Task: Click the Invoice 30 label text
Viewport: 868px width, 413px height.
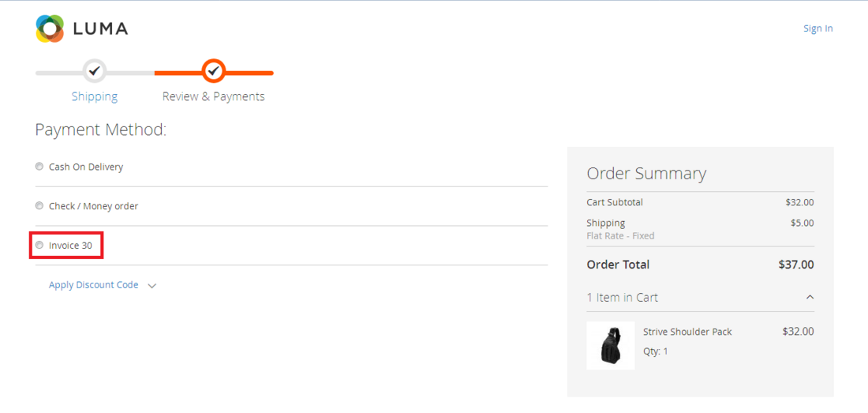Action: point(70,246)
